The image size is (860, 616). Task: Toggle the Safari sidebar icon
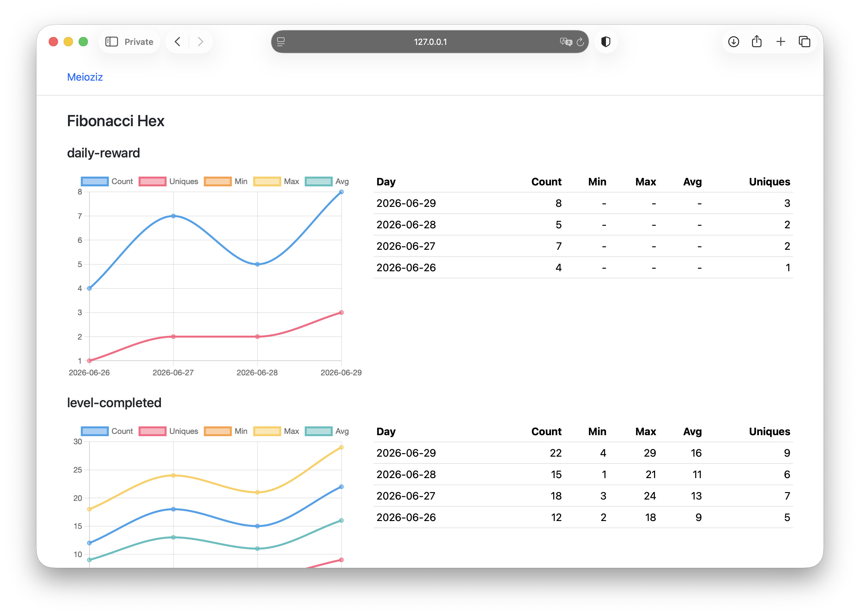pyautogui.click(x=112, y=42)
